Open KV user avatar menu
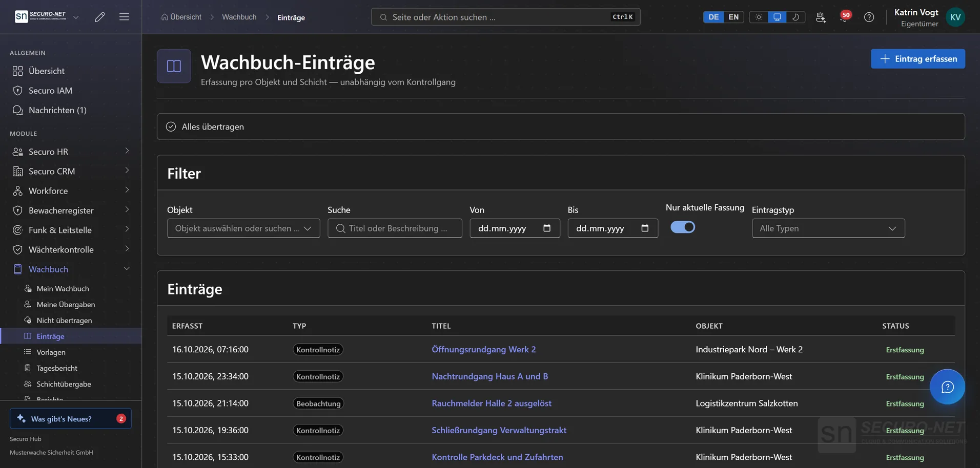The image size is (980, 468). (955, 17)
